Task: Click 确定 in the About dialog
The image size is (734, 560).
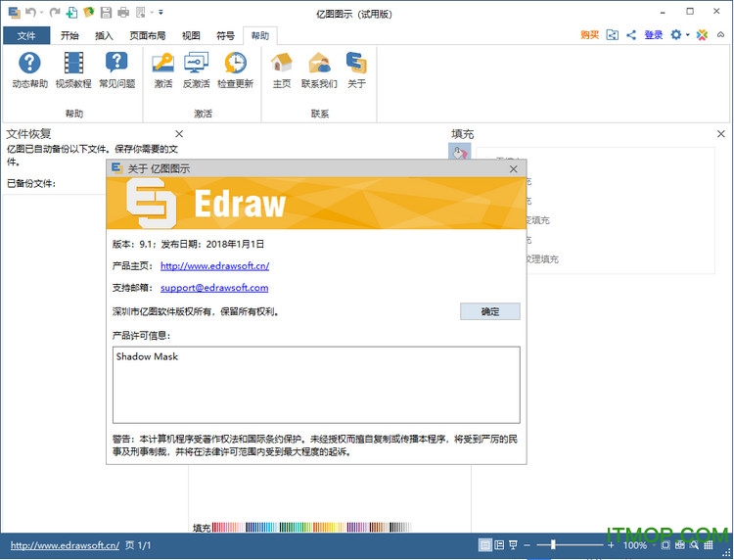Action: (490, 311)
